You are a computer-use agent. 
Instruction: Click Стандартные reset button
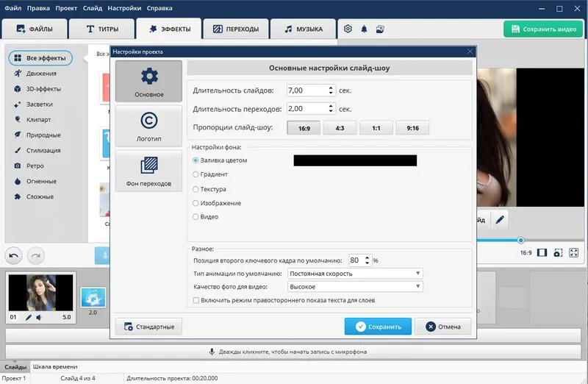[149, 327]
